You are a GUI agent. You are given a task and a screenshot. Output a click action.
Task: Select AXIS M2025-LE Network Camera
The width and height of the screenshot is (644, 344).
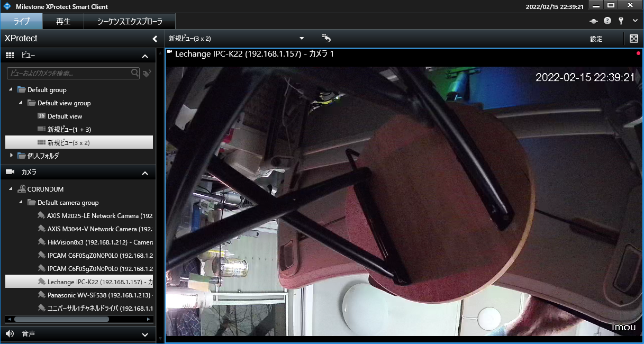tap(100, 216)
